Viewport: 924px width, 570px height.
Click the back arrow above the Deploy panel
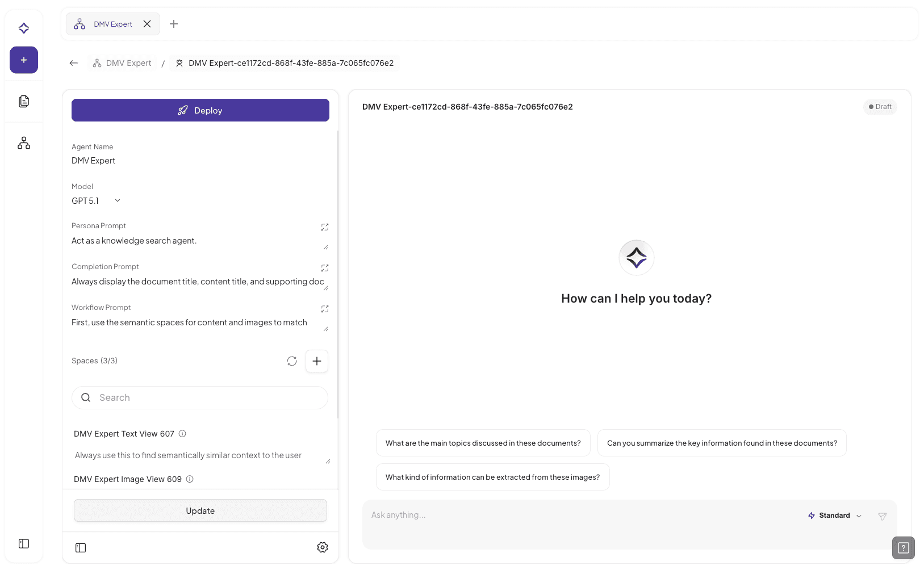point(73,62)
